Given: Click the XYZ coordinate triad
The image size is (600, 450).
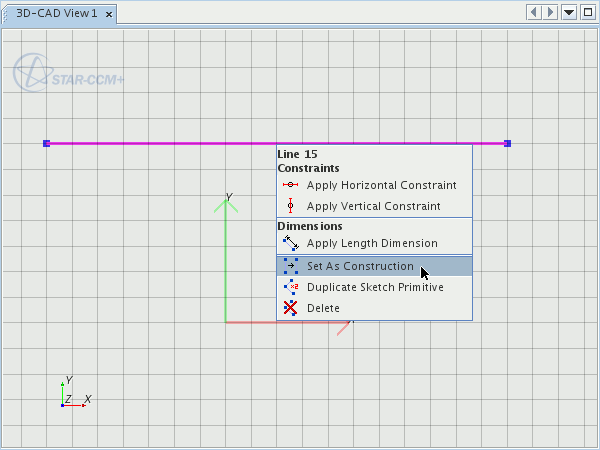Looking at the screenshot, I should tap(70, 396).
